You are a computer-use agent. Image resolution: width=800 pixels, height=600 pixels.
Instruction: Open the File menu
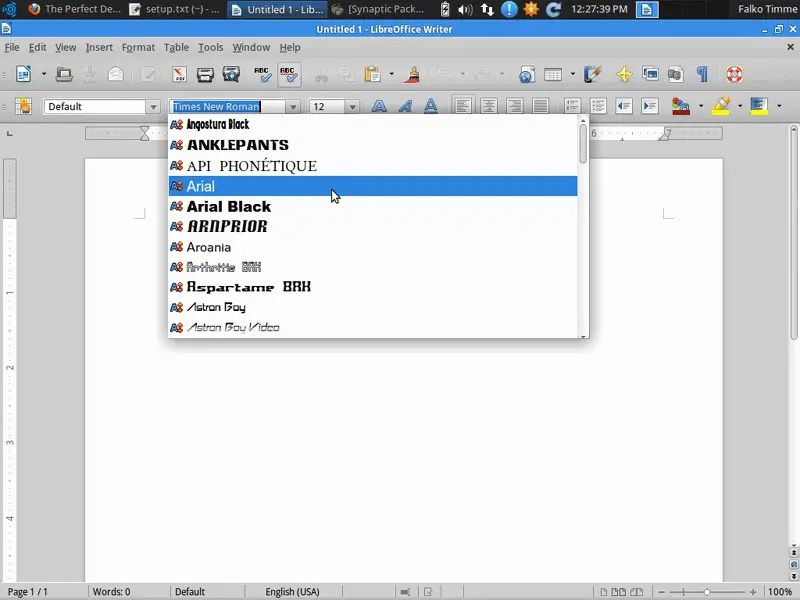[x=12, y=47]
